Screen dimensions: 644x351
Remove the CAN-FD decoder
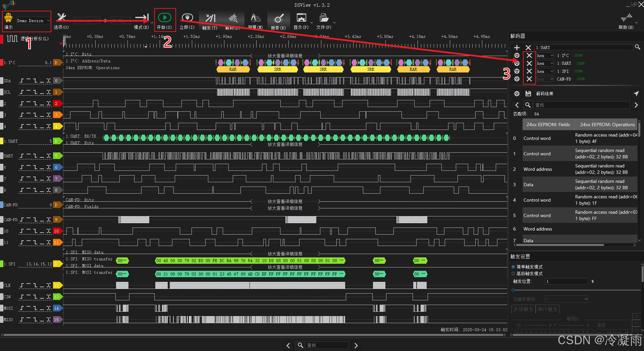pyautogui.click(x=529, y=79)
